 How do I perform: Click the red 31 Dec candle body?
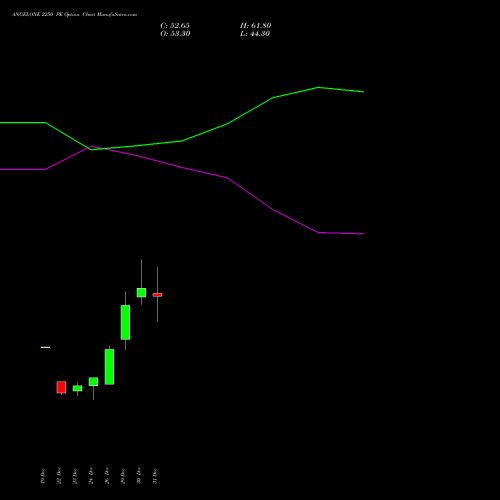157,295
